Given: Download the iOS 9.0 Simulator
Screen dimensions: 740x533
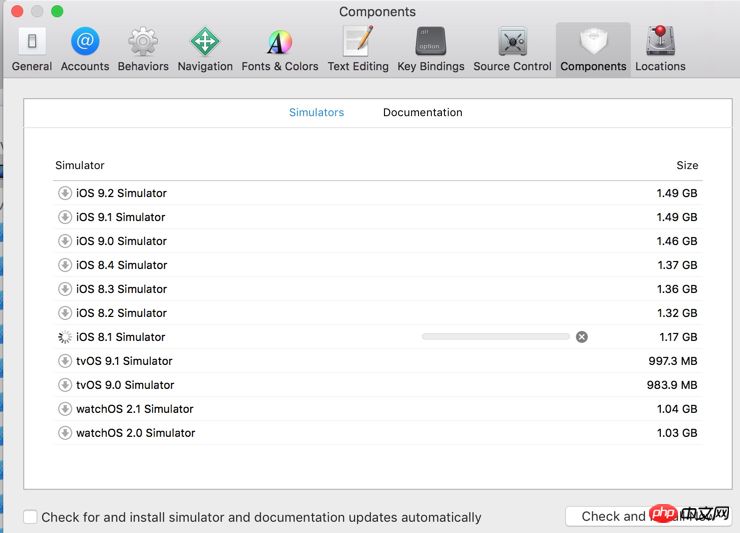Looking at the screenshot, I should tap(65, 241).
